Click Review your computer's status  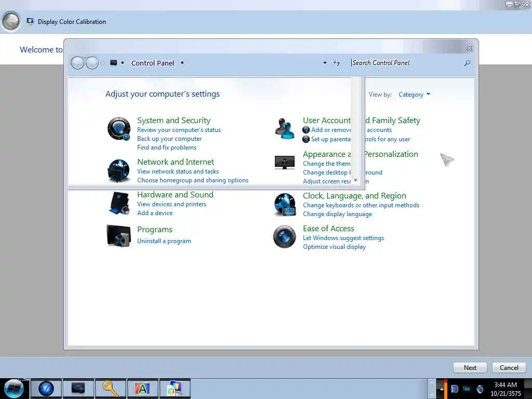pyautogui.click(x=179, y=130)
